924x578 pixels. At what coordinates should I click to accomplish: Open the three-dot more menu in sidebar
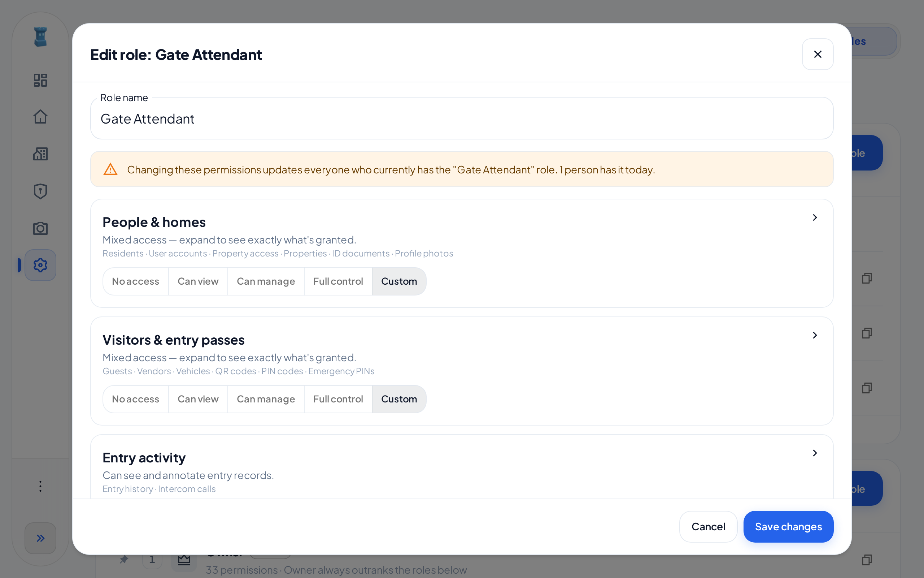click(x=40, y=486)
